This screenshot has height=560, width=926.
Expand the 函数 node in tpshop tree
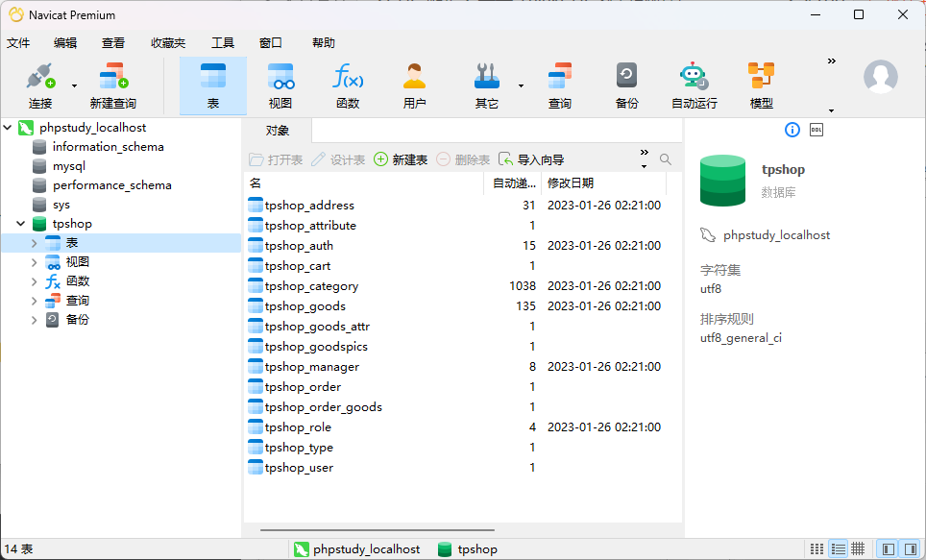point(34,281)
